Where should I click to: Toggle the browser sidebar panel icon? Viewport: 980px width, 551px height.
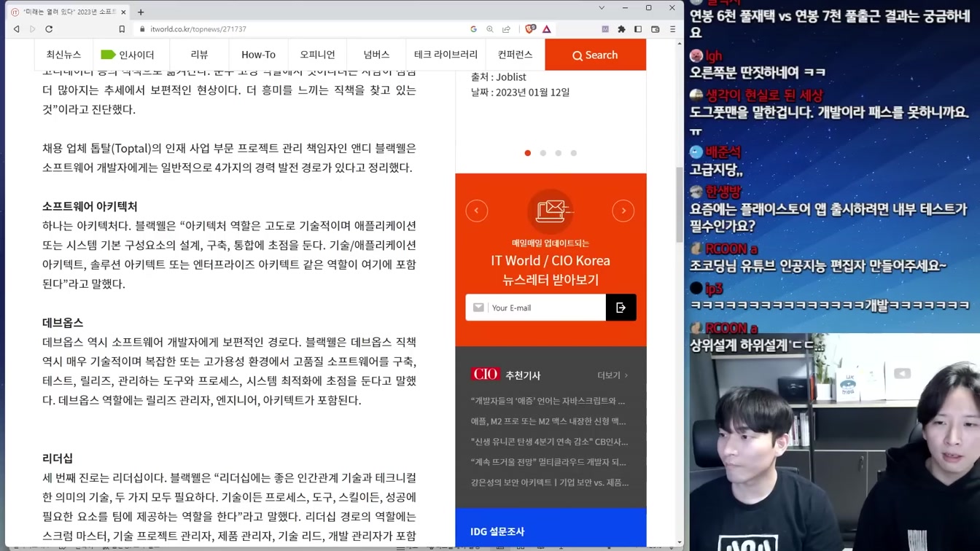tap(638, 29)
